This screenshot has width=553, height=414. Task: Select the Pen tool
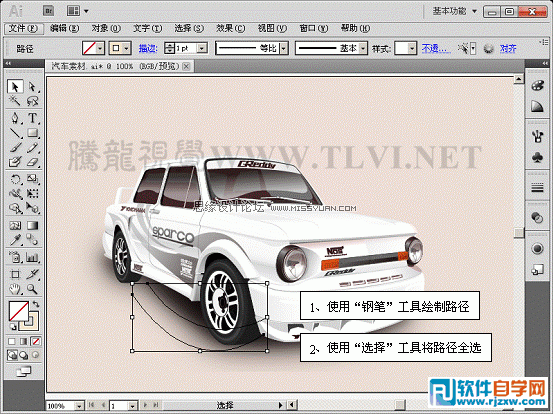15,118
